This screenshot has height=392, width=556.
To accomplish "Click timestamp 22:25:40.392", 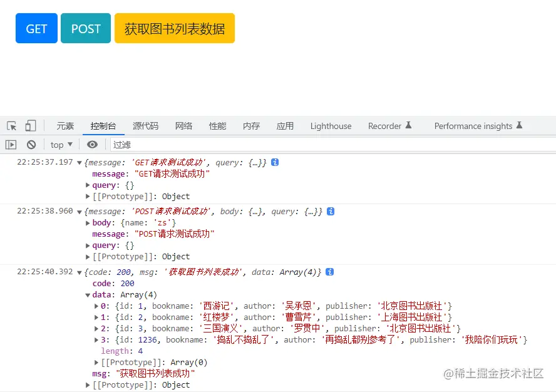I will tap(45, 272).
